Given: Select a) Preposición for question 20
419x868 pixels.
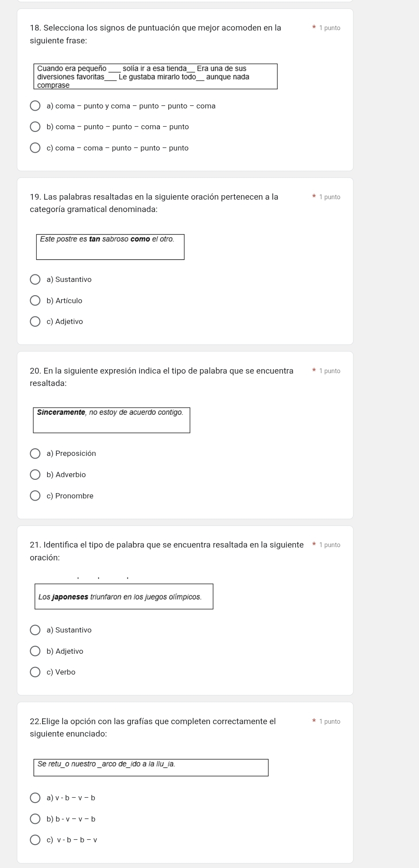Looking at the screenshot, I should [35, 453].
